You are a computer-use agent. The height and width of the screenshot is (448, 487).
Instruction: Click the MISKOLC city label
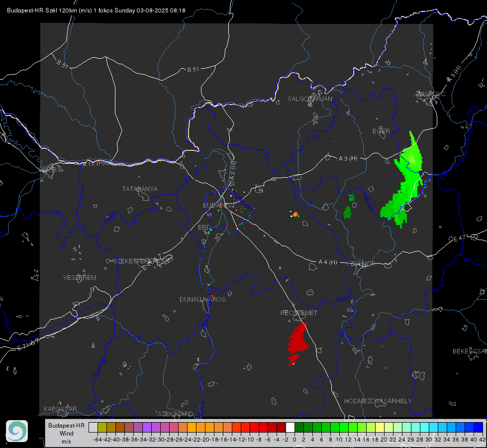pyautogui.click(x=431, y=94)
